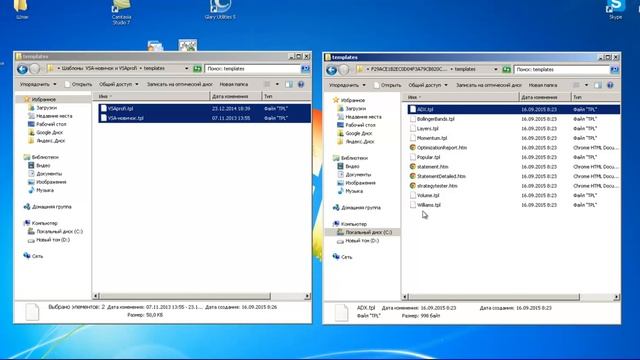Click Back arrow in left templates window
This screenshot has height=360, width=640.
22,69
